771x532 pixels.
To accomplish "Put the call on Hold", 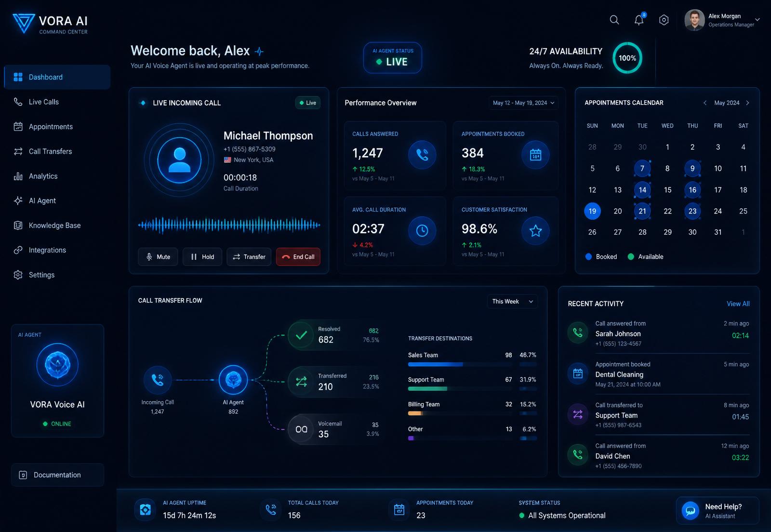I will [x=202, y=257].
